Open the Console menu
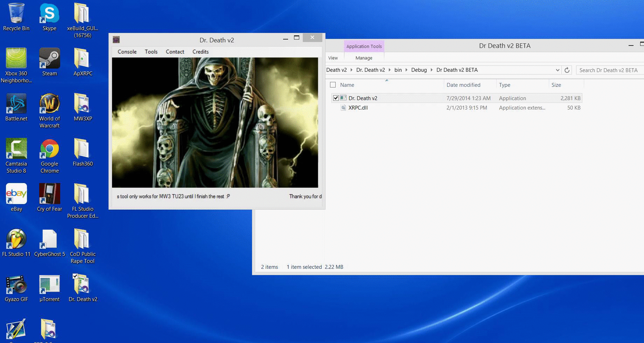This screenshot has width=644, height=343. coord(127,52)
